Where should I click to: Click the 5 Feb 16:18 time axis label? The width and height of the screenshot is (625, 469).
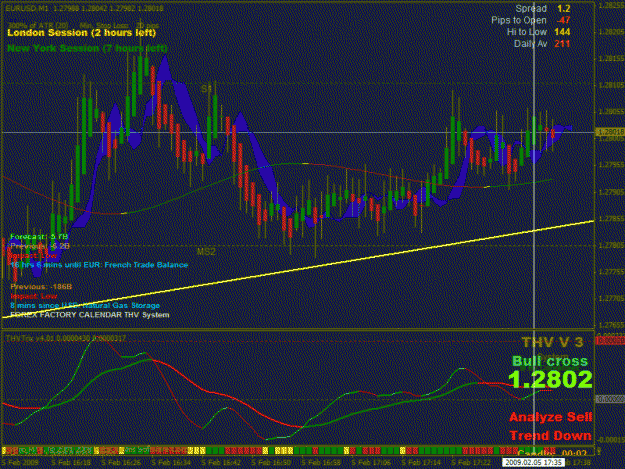pyautogui.click(x=71, y=463)
